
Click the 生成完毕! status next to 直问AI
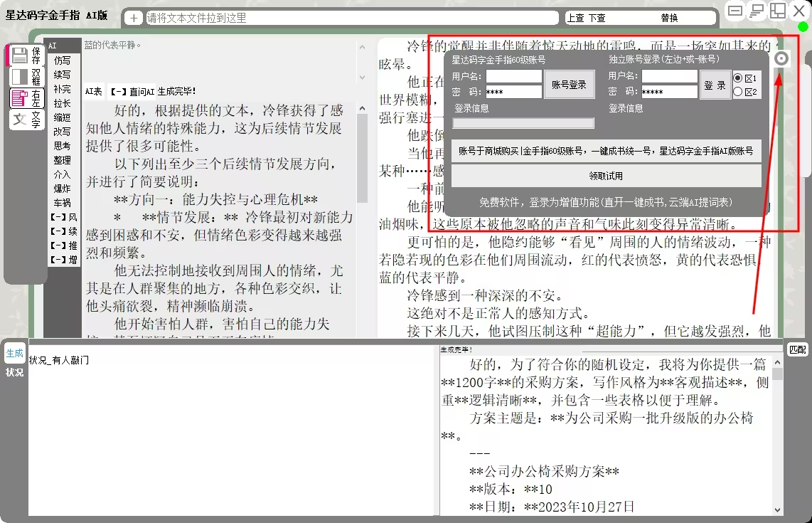[176, 91]
